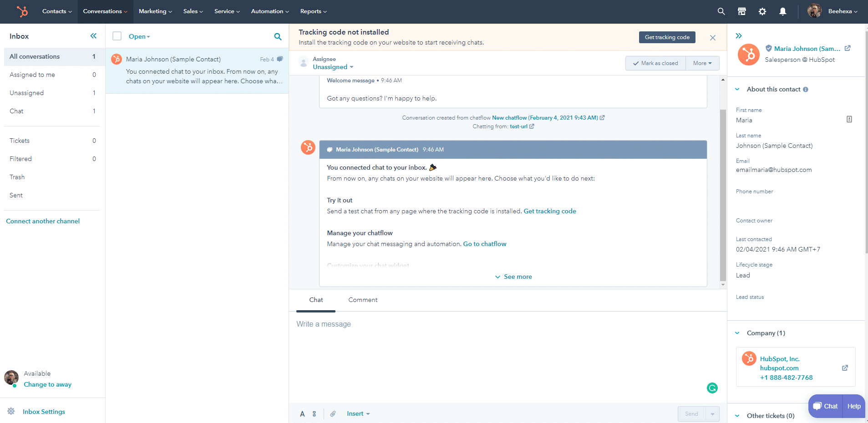The width and height of the screenshot is (868, 423).
Task: Collapse the Other tickets (0) section
Action: point(737,416)
